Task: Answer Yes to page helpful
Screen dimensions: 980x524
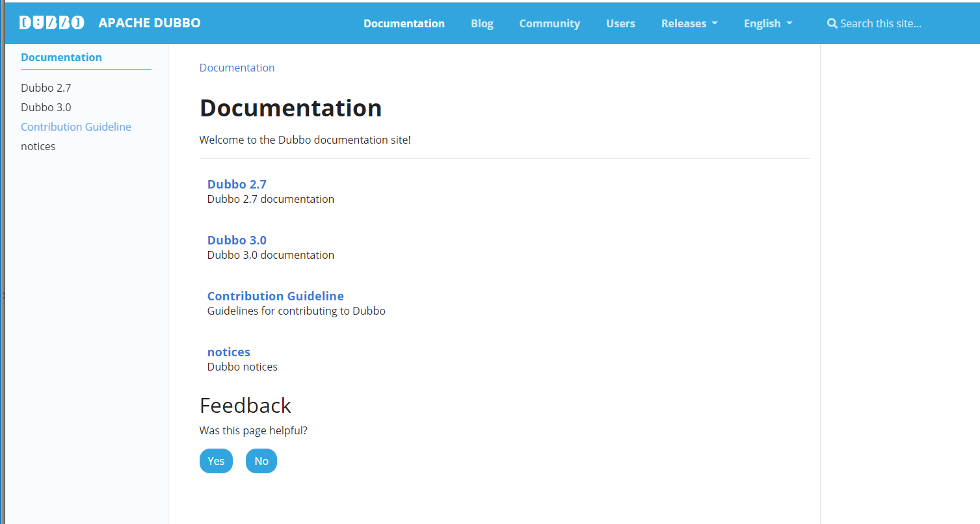Action: (x=216, y=461)
